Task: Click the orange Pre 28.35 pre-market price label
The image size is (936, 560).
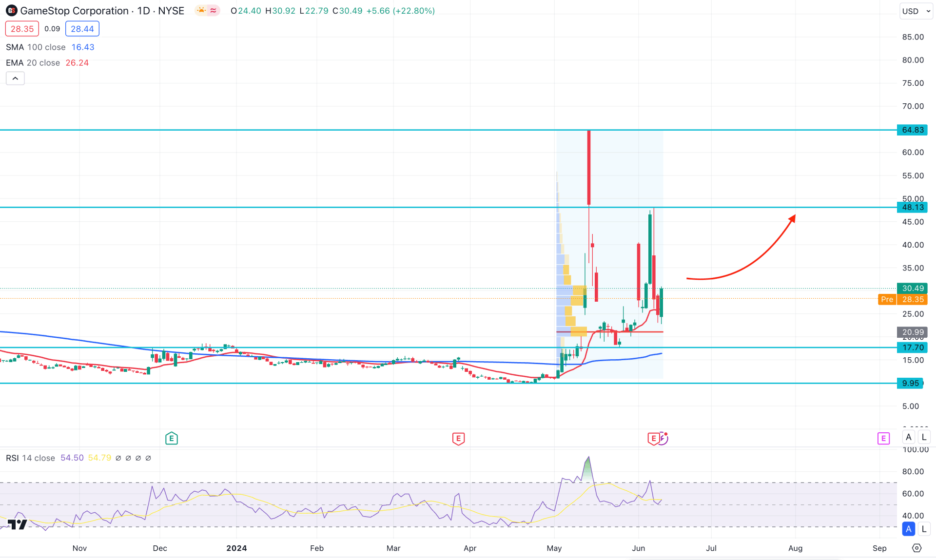Action: [x=903, y=300]
